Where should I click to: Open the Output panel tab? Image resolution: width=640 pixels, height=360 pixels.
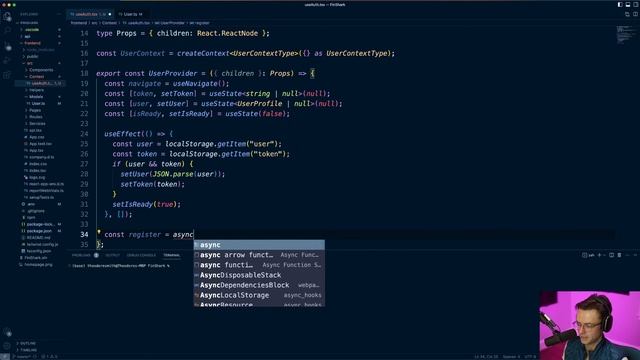[113, 255]
